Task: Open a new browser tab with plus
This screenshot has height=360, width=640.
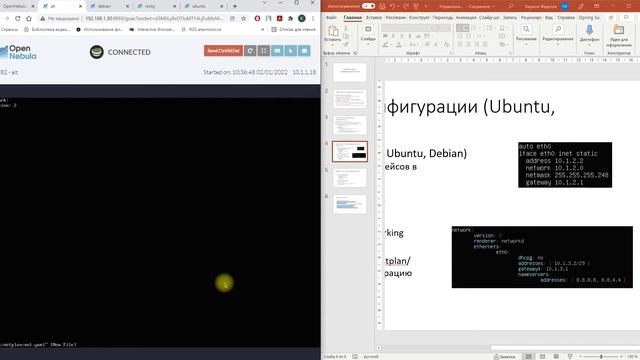Action: pos(235,6)
